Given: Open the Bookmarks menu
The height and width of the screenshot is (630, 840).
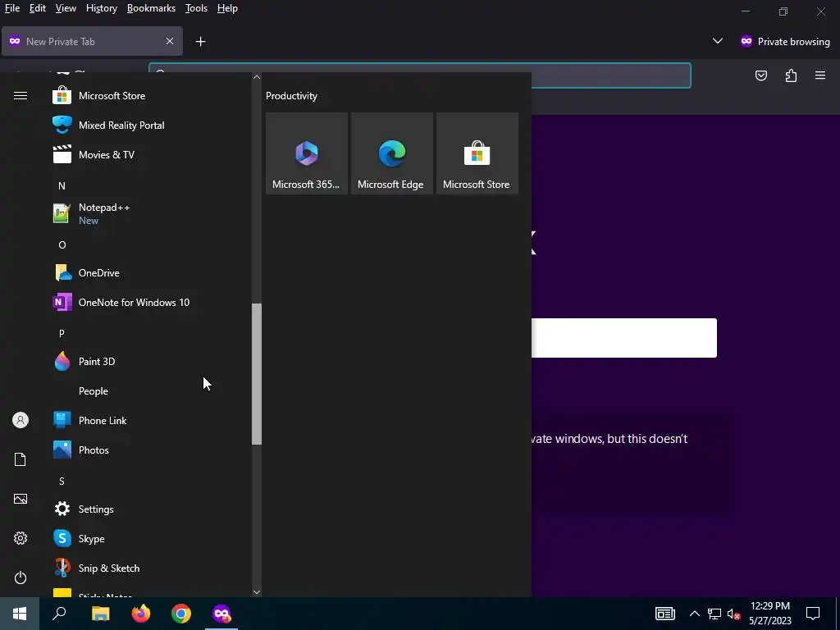Looking at the screenshot, I should [151, 8].
